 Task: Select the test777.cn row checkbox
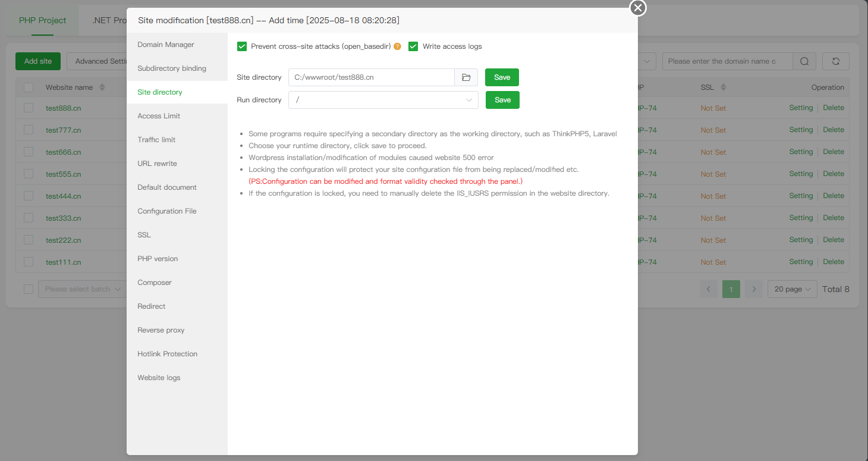(x=29, y=130)
